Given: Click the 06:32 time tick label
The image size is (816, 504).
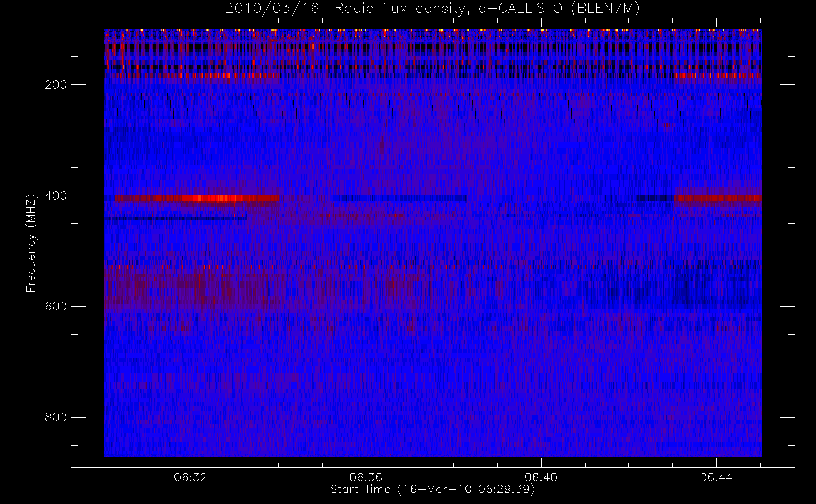Looking at the screenshot, I should (x=191, y=477).
